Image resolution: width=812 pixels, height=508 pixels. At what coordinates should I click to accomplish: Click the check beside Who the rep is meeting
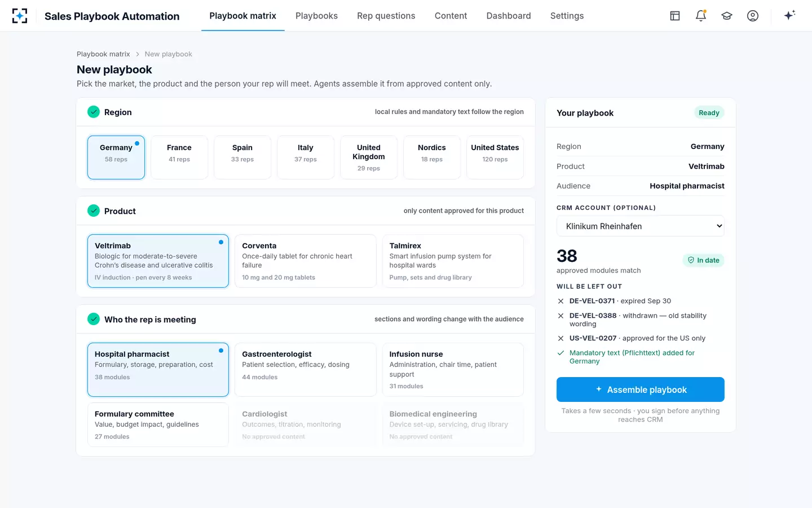pos(94,319)
